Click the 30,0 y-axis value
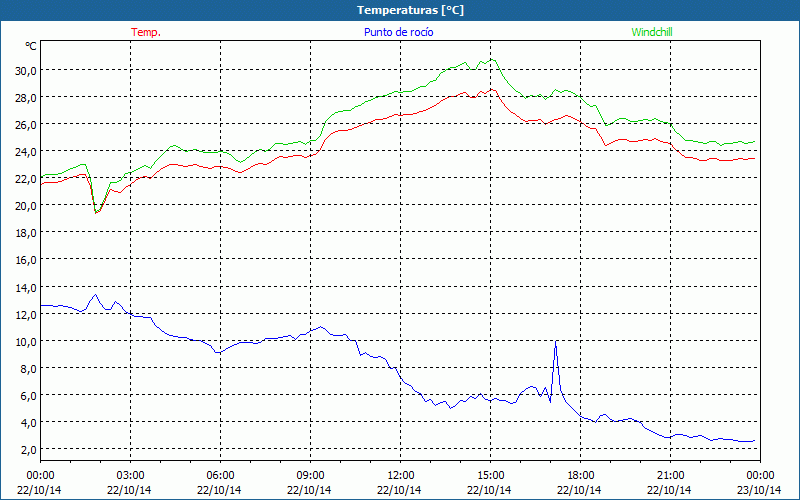This screenshot has width=800, height=500. pos(26,70)
